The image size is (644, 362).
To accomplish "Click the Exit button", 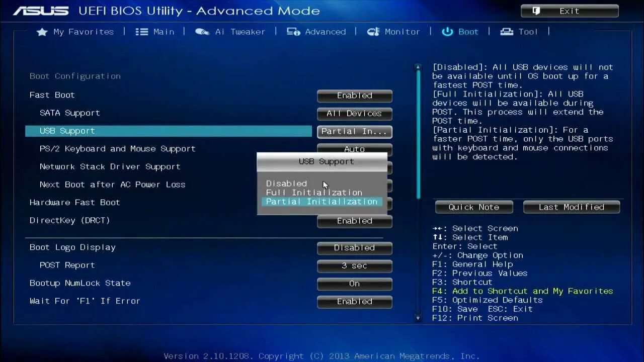I will click(x=570, y=11).
